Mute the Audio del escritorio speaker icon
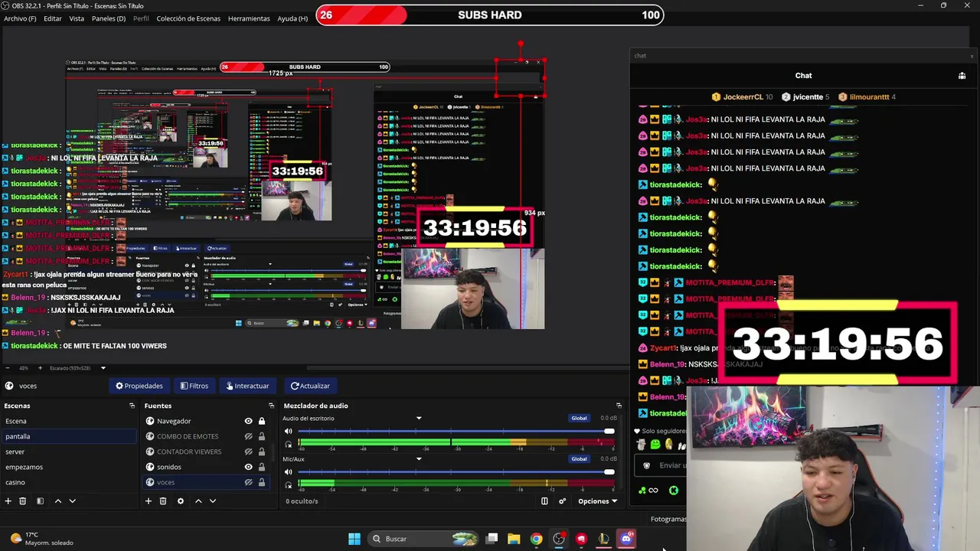The image size is (980, 551). click(x=289, y=432)
